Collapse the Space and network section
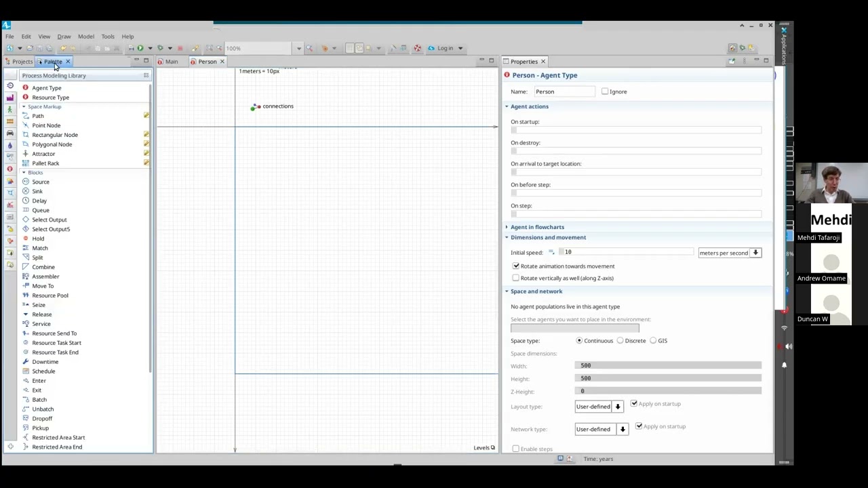868x488 pixels. click(x=507, y=291)
